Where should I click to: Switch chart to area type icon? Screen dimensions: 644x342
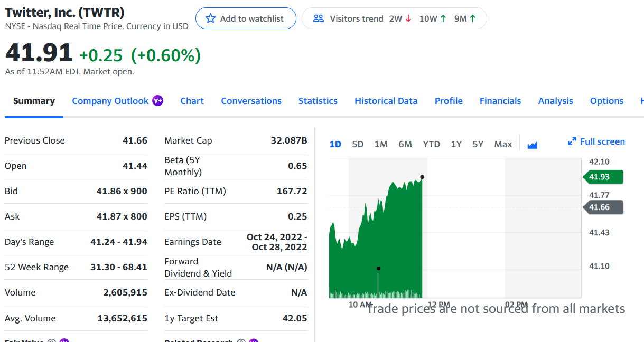pyautogui.click(x=532, y=144)
